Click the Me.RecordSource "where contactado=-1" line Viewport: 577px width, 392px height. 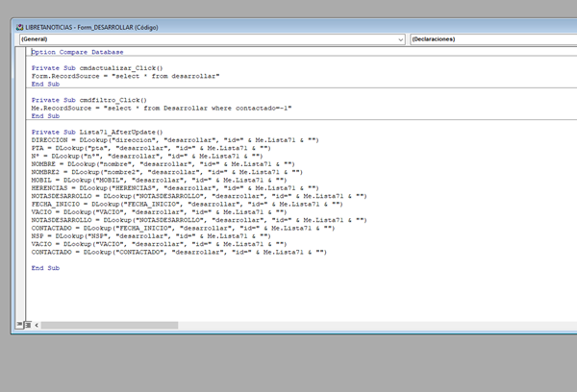162,109
